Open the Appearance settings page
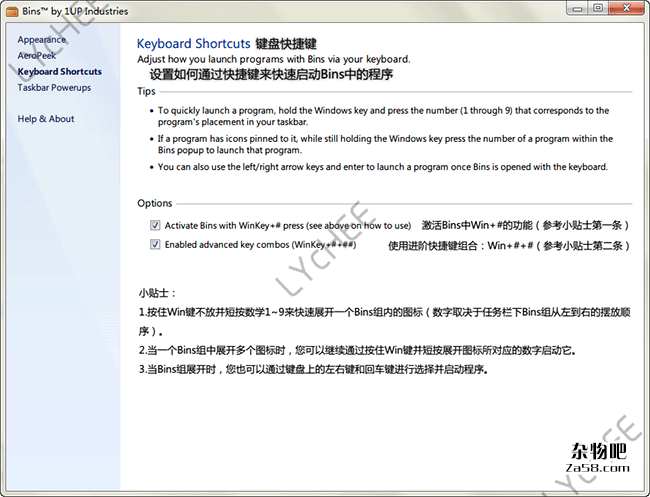The width and height of the screenshot is (650, 497). (41, 39)
